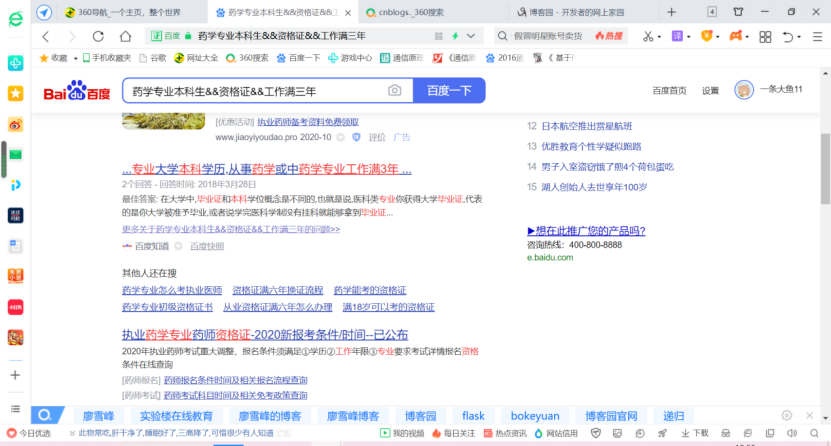Open 热点资讯 in status bar

(505, 433)
